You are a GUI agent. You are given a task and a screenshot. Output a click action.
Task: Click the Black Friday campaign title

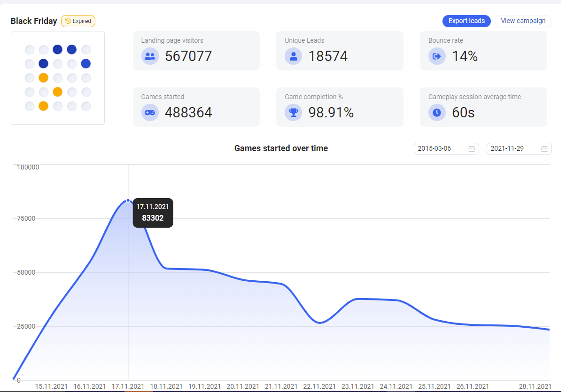tap(34, 21)
